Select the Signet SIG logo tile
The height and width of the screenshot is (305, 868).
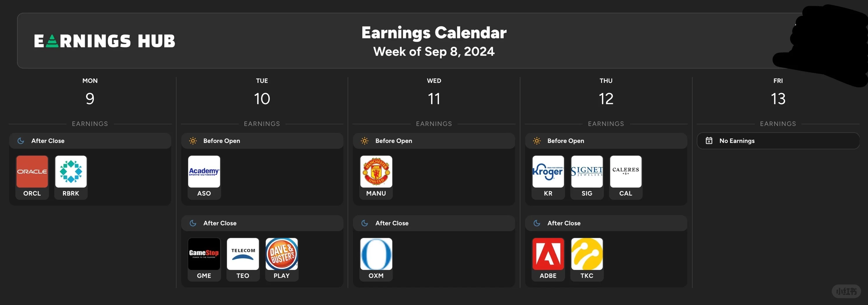[587, 177]
